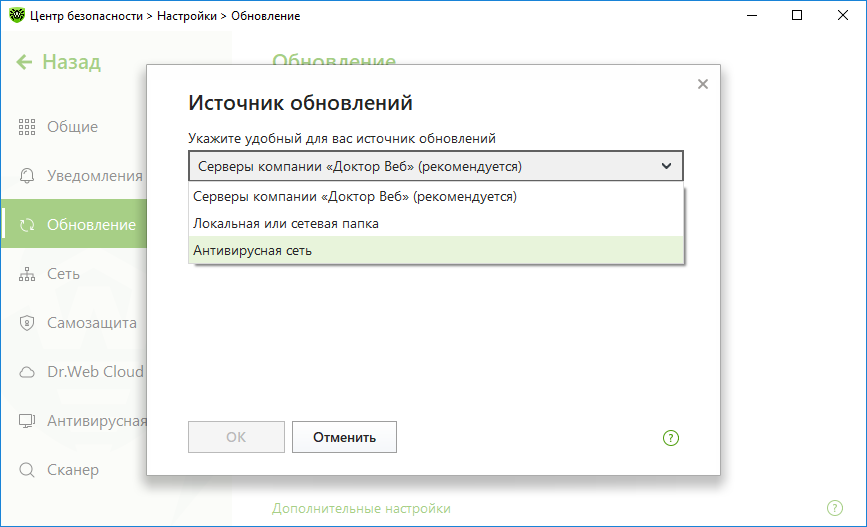
Task: Click the OK button
Action: pos(236,437)
